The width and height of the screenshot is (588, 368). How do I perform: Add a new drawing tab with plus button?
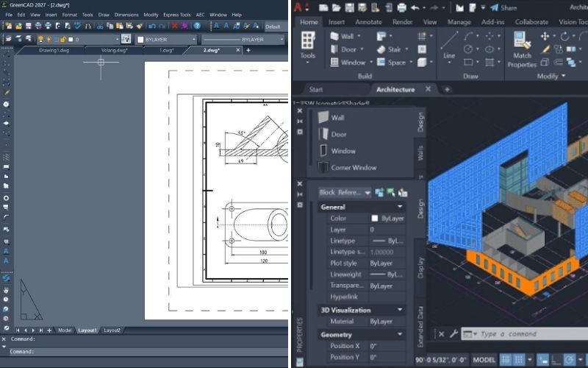point(248,50)
